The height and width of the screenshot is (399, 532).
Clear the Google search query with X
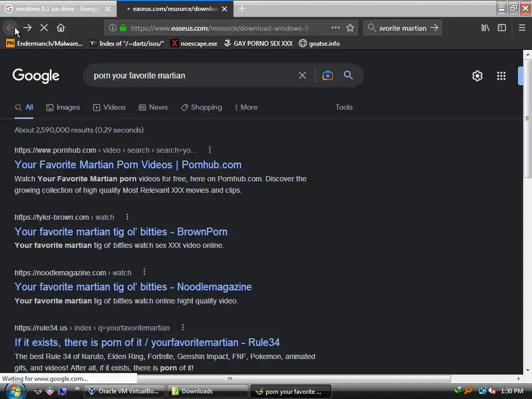pyautogui.click(x=302, y=75)
